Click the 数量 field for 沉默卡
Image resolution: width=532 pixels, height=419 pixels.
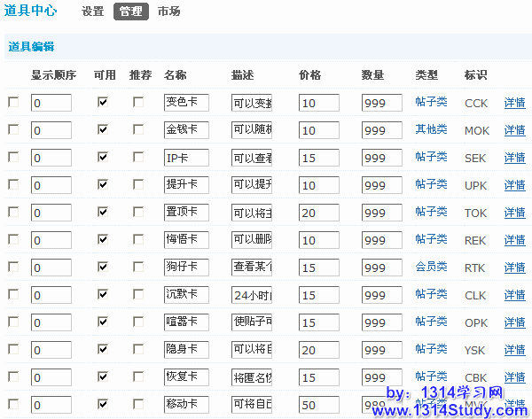(x=382, y=296)
